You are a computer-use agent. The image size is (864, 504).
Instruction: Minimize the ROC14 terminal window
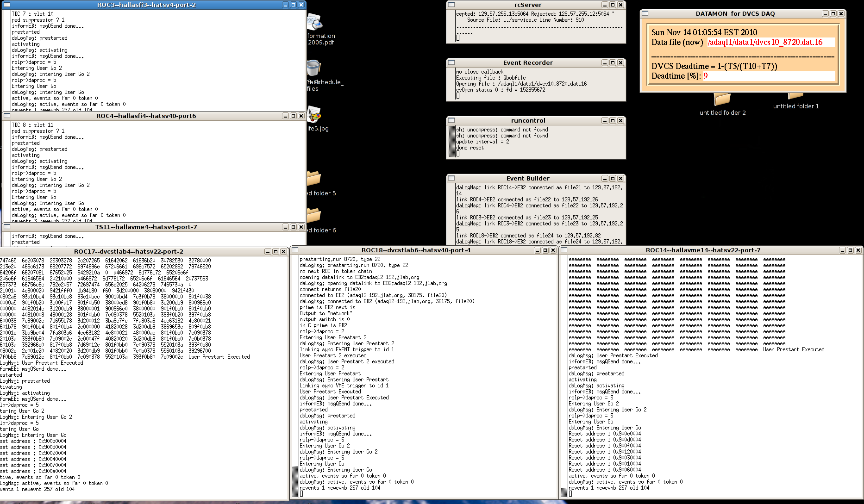click(x=842, y=250)
